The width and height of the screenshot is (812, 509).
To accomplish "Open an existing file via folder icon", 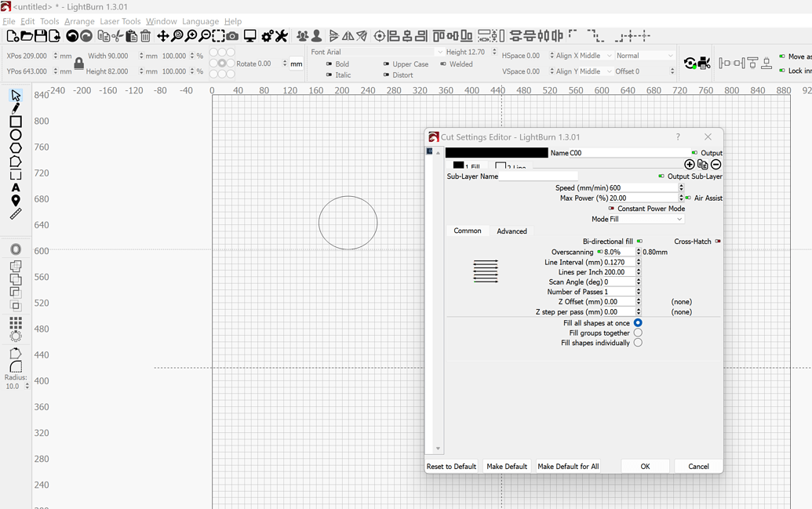I will click(27, 36).
